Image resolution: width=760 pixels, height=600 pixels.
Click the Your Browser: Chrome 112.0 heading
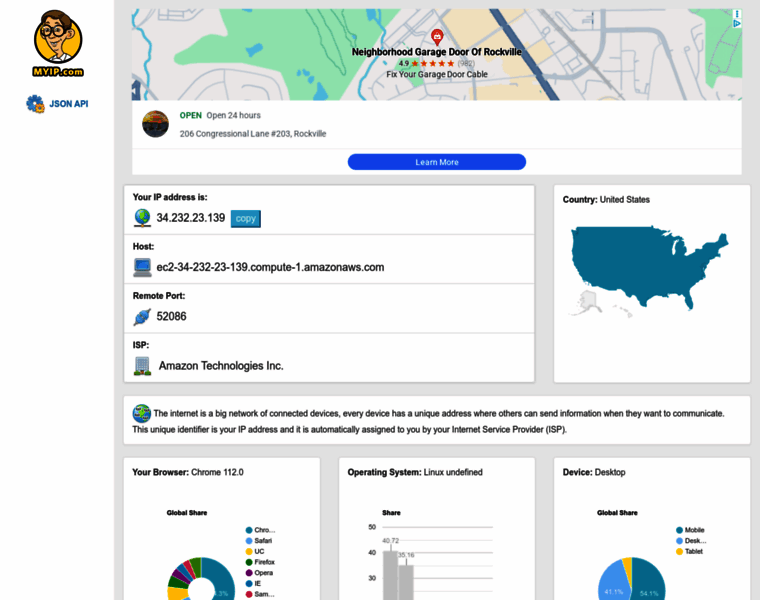pos(188,472)
